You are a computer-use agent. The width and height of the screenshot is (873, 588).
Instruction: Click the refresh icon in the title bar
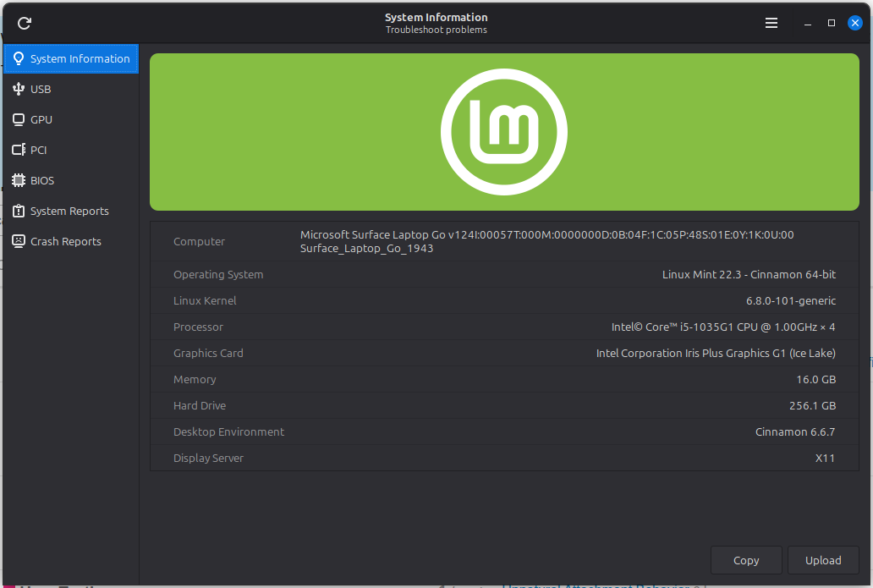[25, 24]
